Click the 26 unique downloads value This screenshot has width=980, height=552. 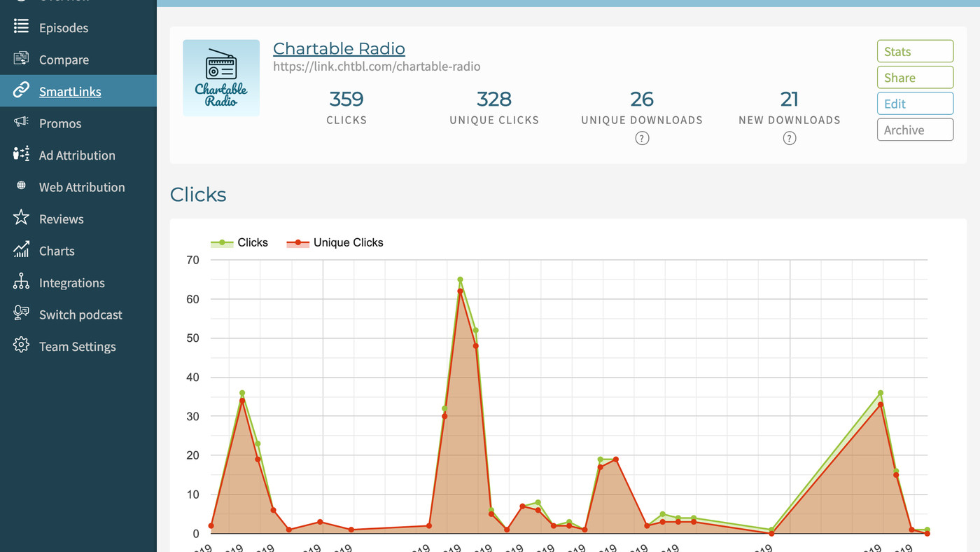click(642, 99)
